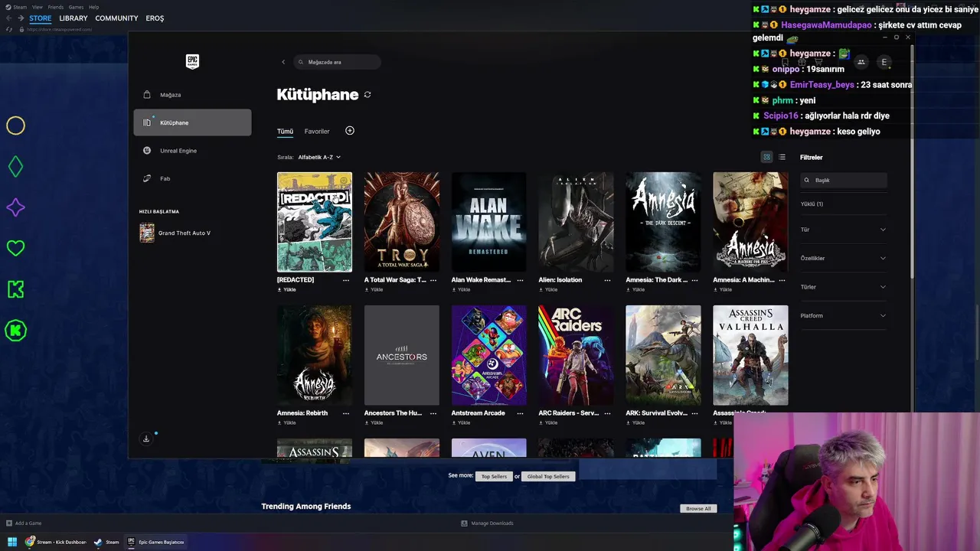This screenshot has height=551, width=980.
Task: Switch to the Favoriler tab
Action: click(x=317, y=132)
